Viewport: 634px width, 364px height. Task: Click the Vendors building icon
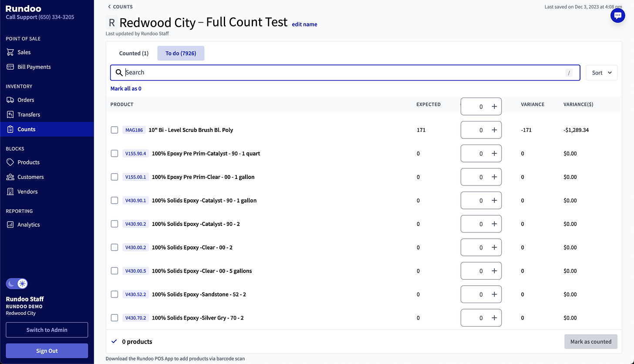click(10, 192)
